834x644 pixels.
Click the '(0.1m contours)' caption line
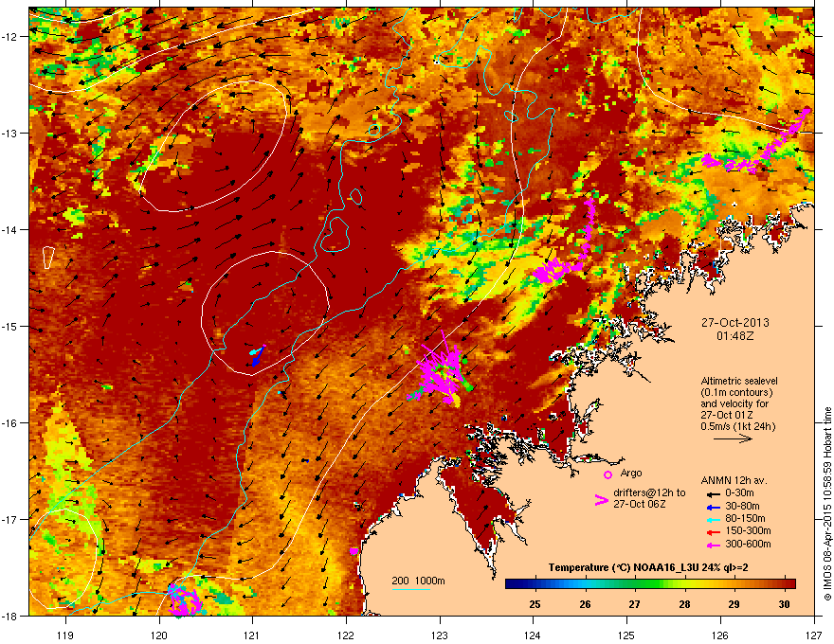point(736,393)
